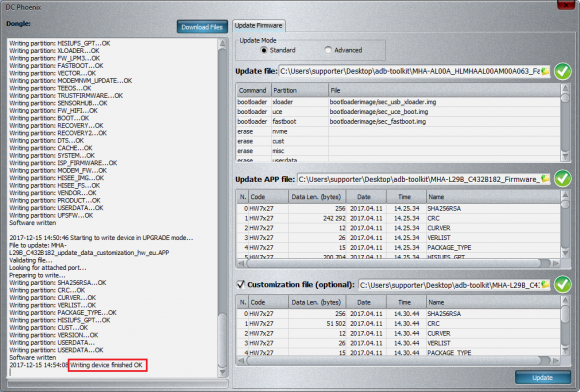Click scroll up arrow of command table
Viewport: 580px width, 392px height.
565,88
